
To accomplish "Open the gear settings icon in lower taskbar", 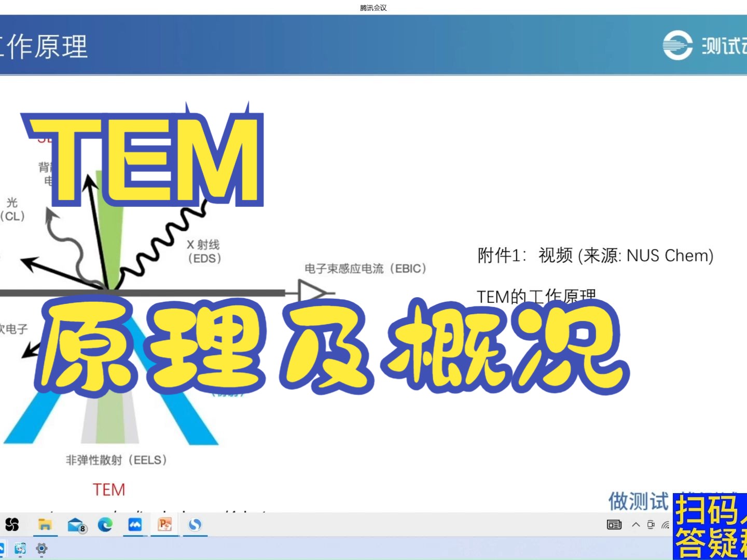I will 41,548.
